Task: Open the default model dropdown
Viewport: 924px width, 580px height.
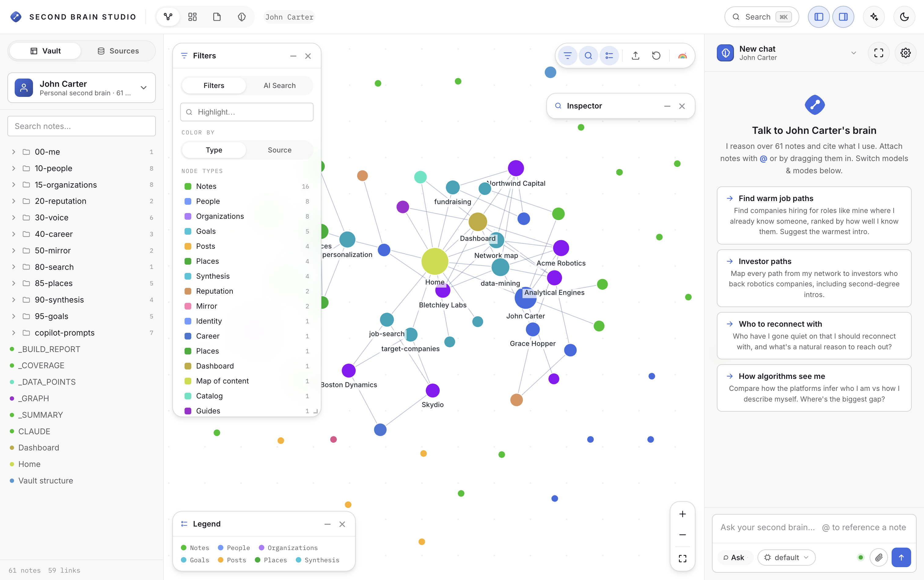Action: click(786, 557)
